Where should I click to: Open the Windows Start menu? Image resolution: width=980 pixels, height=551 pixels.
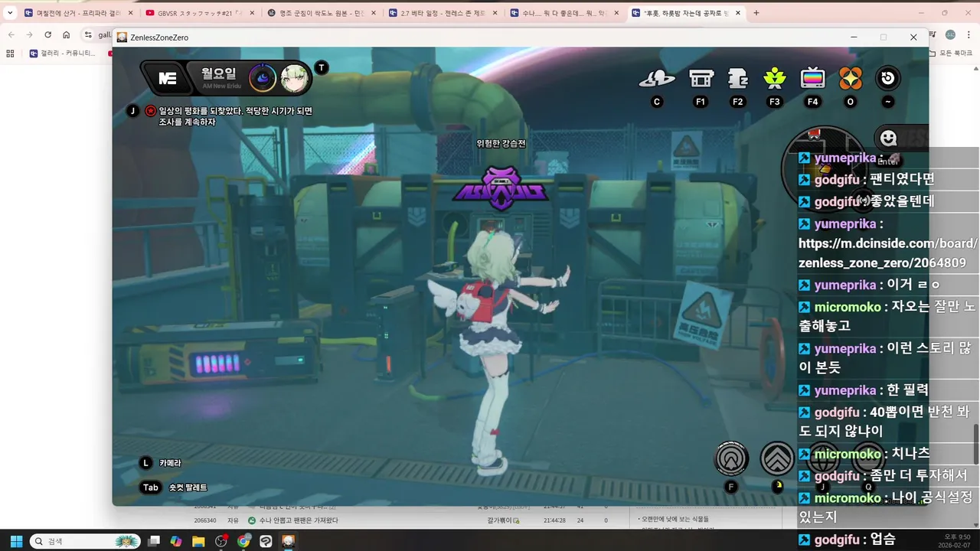point(15,541)
